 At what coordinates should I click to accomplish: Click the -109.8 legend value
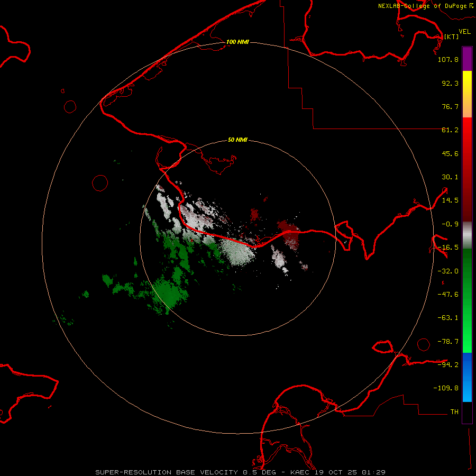point(446,388)
